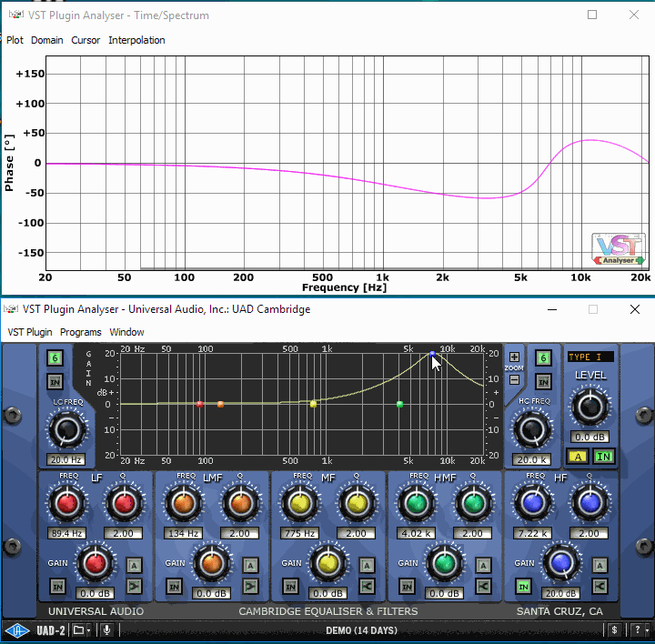Toggle the MF band IN button
655x644 pixels.
click(291, 587)
